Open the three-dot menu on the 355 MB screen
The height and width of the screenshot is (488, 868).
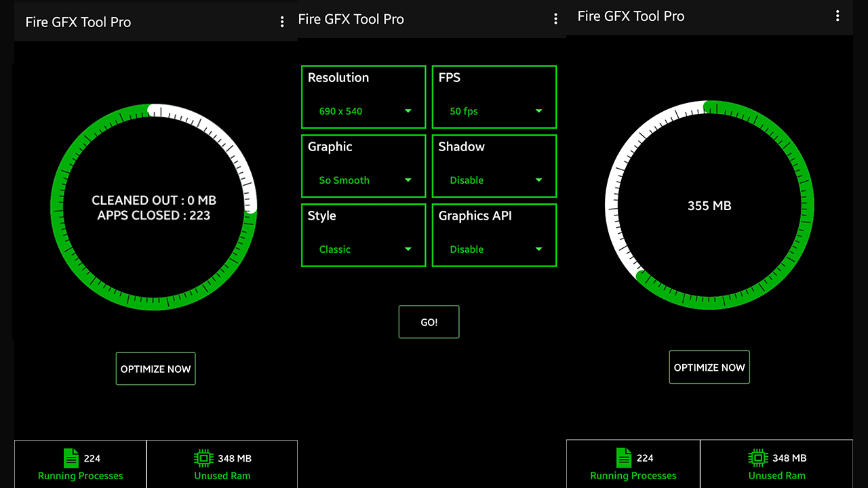pos(837,16)
